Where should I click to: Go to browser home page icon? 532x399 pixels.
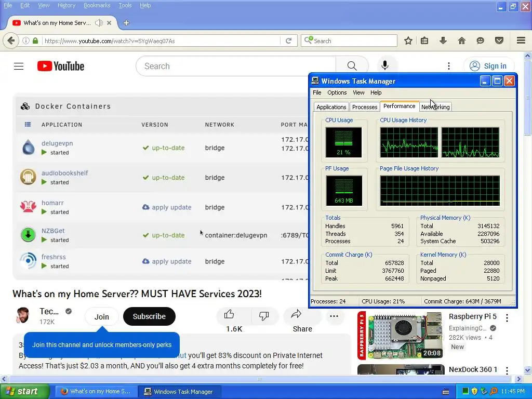point(461,41)
